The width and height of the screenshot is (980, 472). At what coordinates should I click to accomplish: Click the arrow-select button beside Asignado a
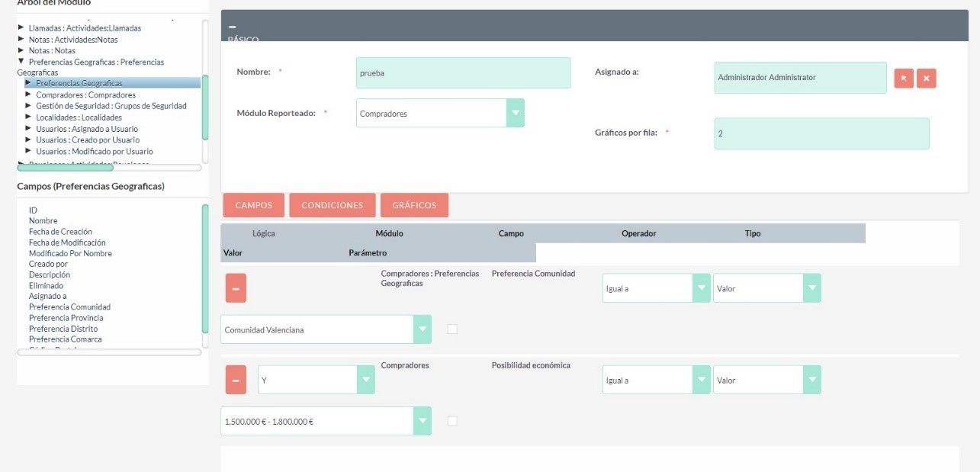[x=904, y=79]
